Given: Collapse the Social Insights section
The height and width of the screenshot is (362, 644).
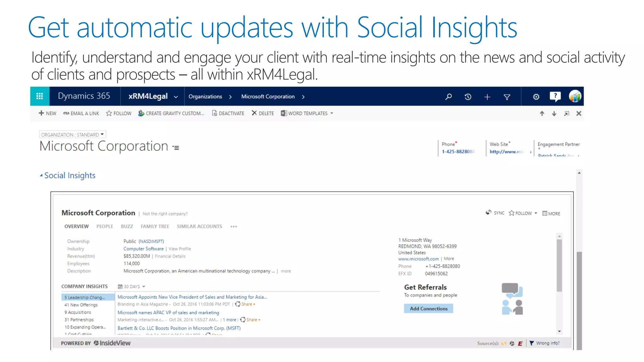Looking at the screenshot, I should pos(41,175).
